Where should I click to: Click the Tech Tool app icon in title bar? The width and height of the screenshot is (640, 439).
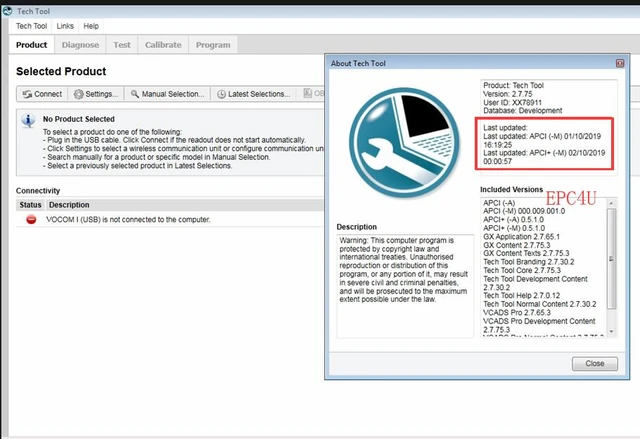pyautogui.click(x=7, y=11)
